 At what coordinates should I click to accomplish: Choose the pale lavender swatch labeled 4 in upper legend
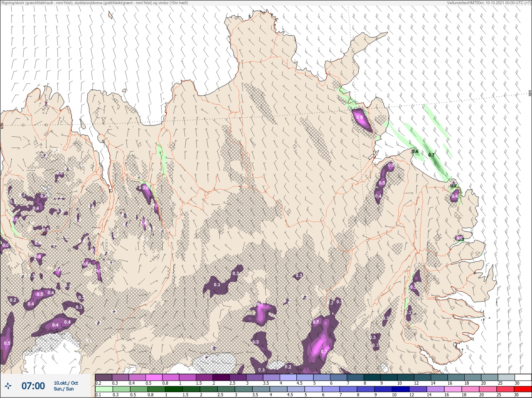[x=288, y=377]
